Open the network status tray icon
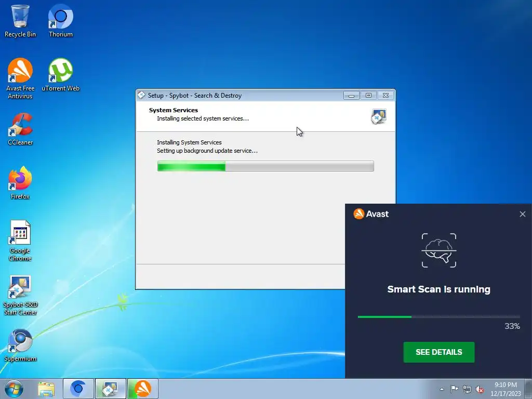532x399 pixels. pyautogui.click(x=467, y=389)
